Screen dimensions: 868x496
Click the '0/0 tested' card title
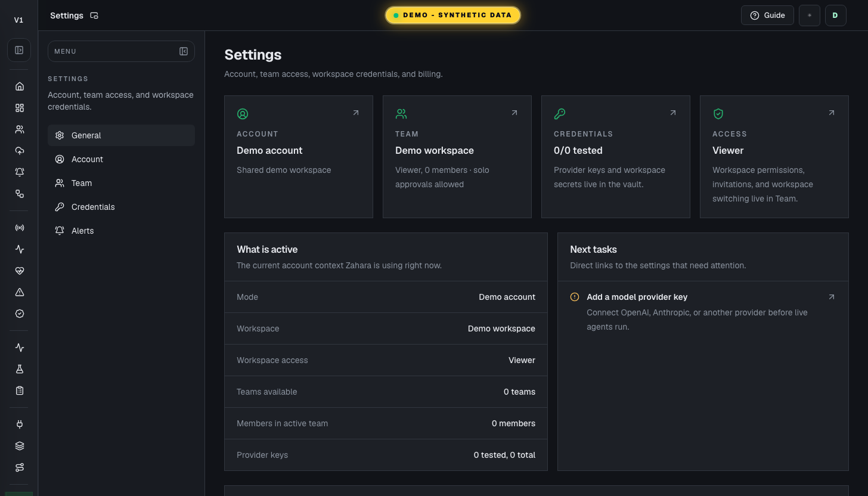[578, 150]
